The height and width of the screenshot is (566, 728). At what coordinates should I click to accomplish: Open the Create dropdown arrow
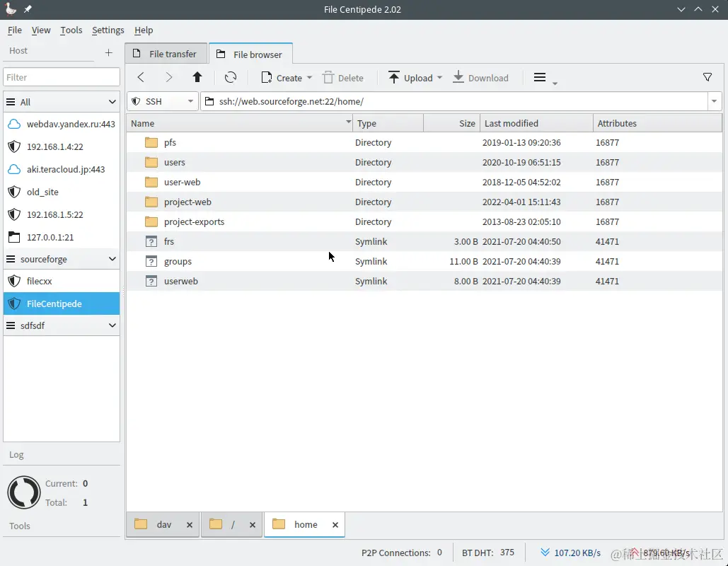[x=309, y=78]
